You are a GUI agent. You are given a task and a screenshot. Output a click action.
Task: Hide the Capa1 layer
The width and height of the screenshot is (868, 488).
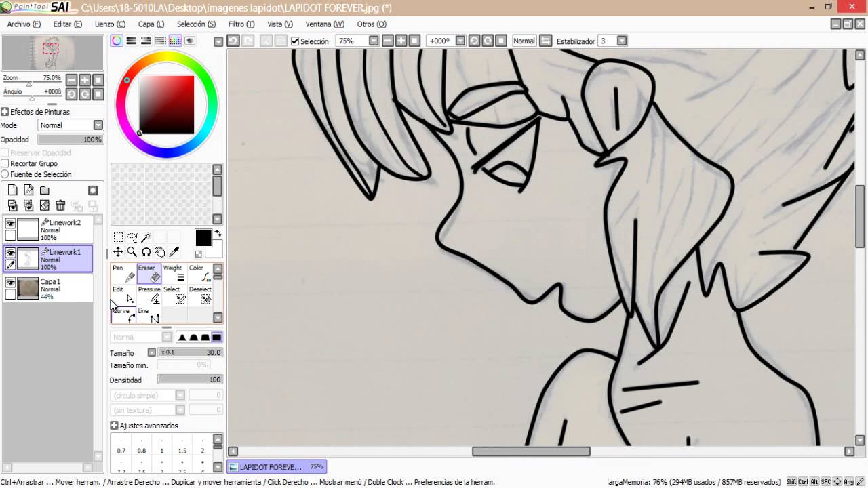click(x=10, y=283)
